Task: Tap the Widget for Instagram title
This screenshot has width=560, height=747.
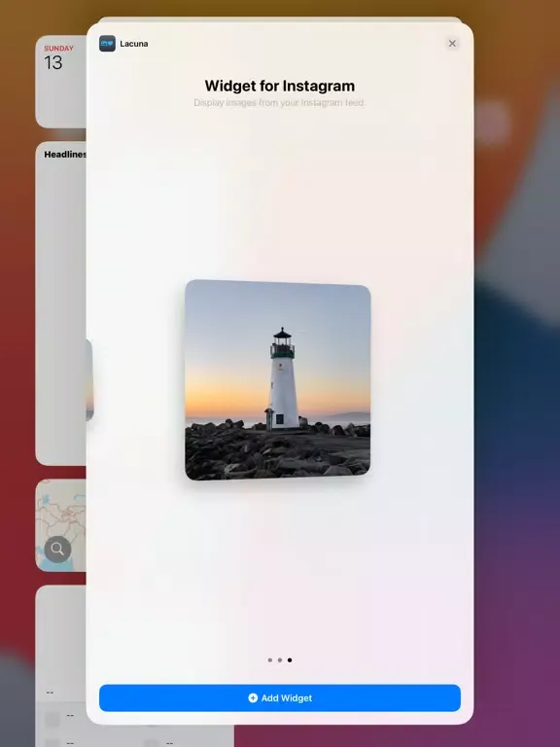Action: tap(280, 86)
